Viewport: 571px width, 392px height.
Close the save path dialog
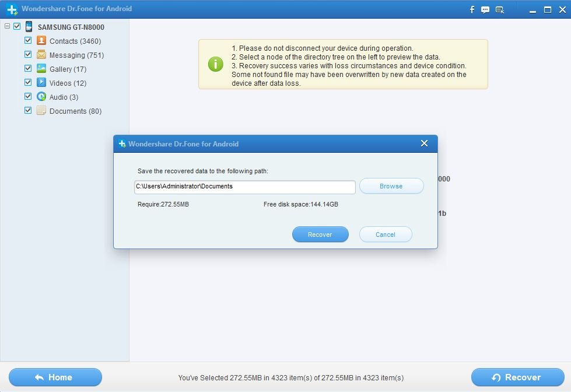[424, 143]
